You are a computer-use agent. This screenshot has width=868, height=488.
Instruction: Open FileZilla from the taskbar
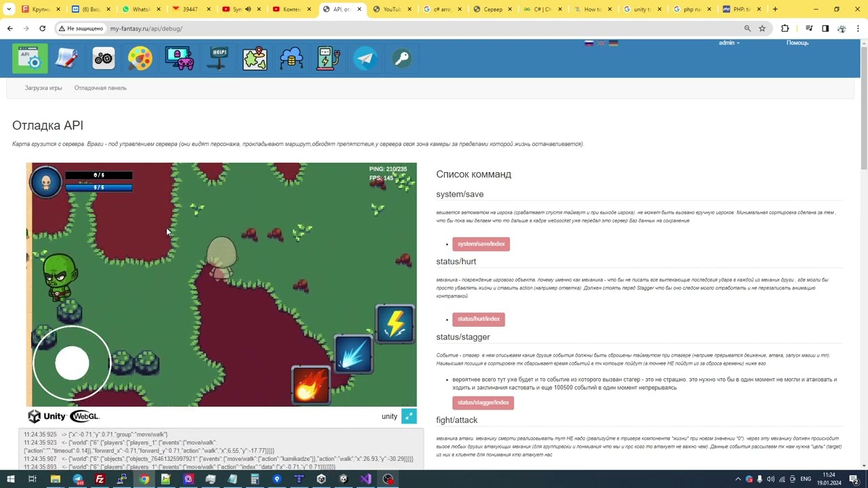point(100,479)
